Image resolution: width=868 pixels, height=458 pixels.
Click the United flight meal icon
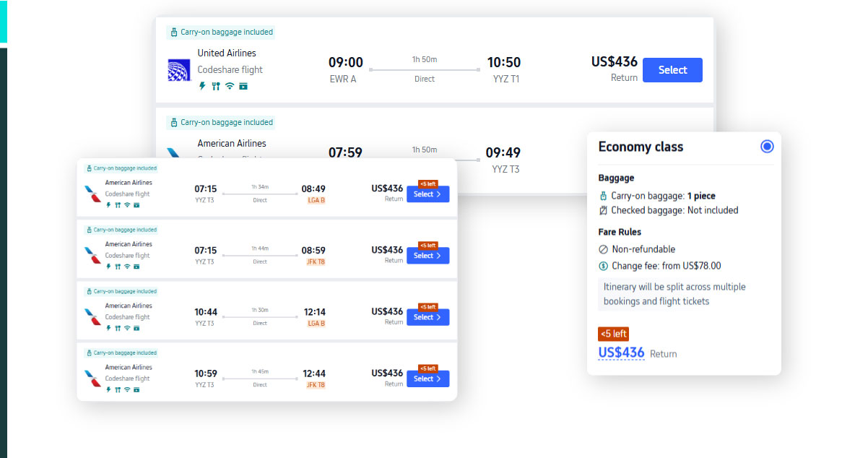point(215,86)
